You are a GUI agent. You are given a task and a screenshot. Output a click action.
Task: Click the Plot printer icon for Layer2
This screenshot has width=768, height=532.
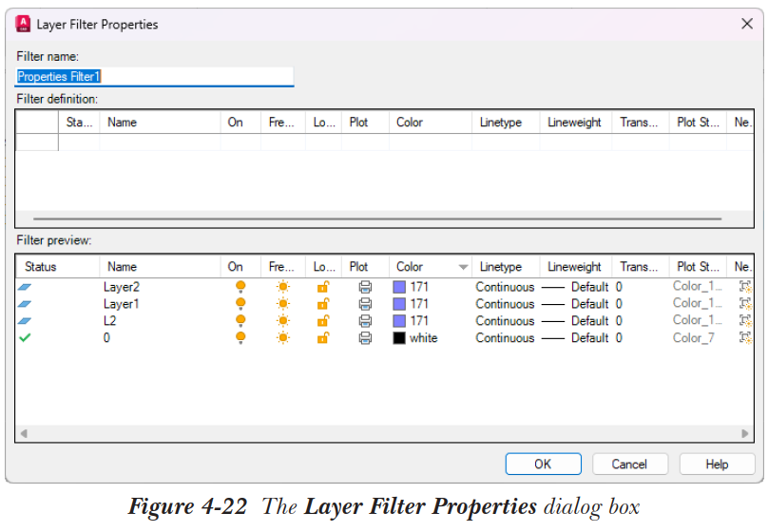(365, 287)
